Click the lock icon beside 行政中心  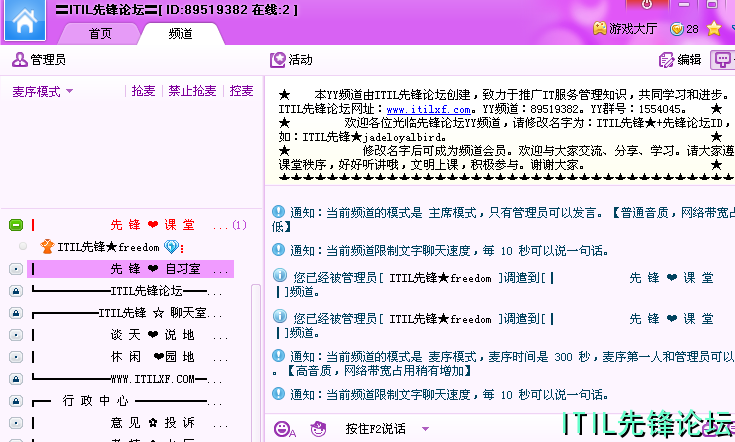[x=16, y=401]
